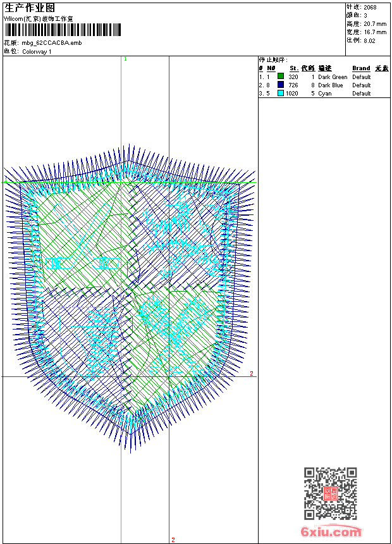
Task: Click stitch count 320 in the table
Action: coord(293,77)
